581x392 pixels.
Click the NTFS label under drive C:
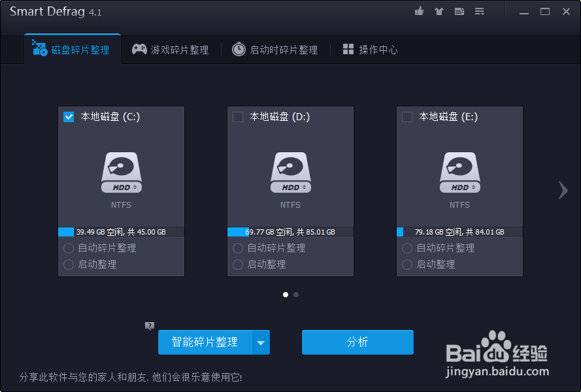point(121,205)
